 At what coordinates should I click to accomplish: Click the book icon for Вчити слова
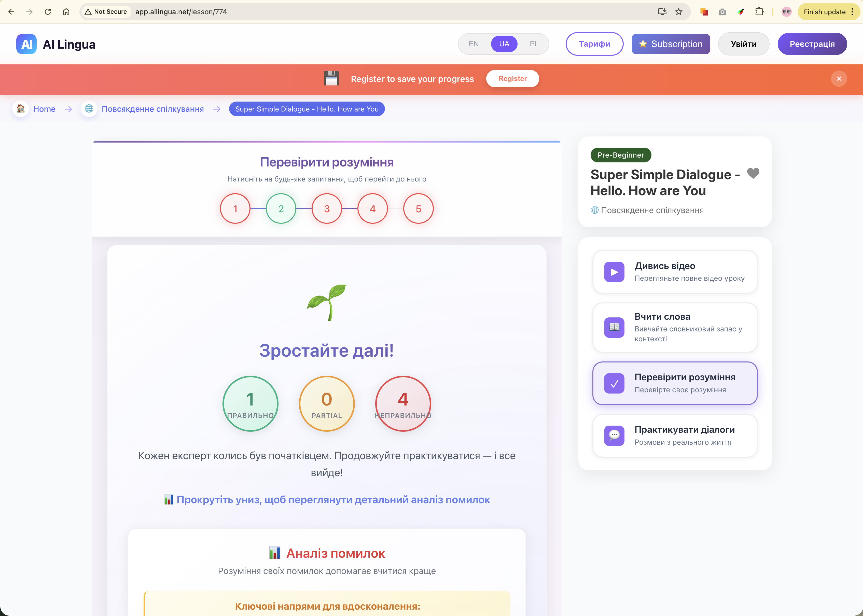(614, 327)
